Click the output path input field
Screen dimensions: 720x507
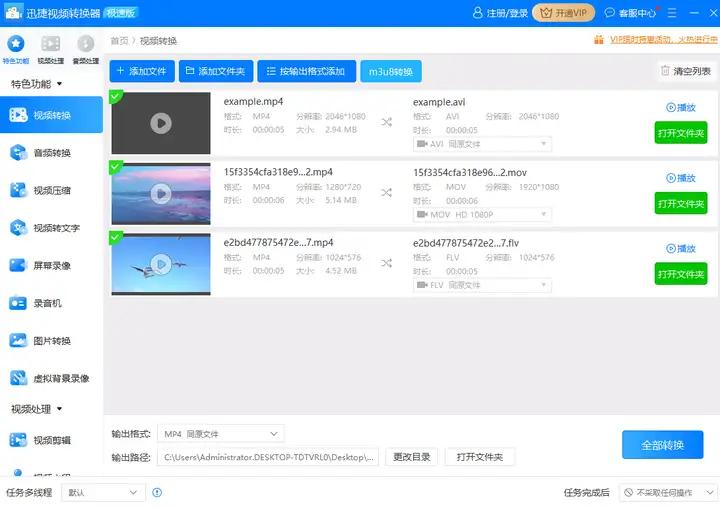[x=269, y=457]
